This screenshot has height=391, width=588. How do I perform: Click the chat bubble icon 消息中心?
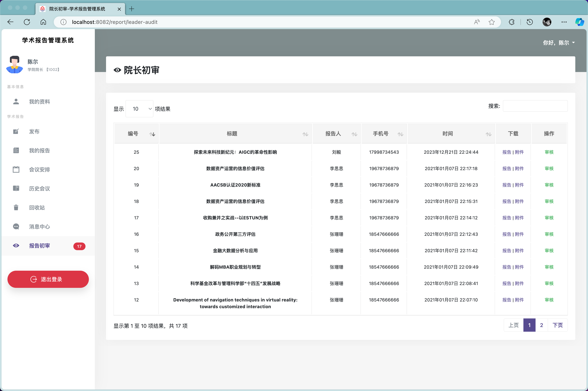16,226
